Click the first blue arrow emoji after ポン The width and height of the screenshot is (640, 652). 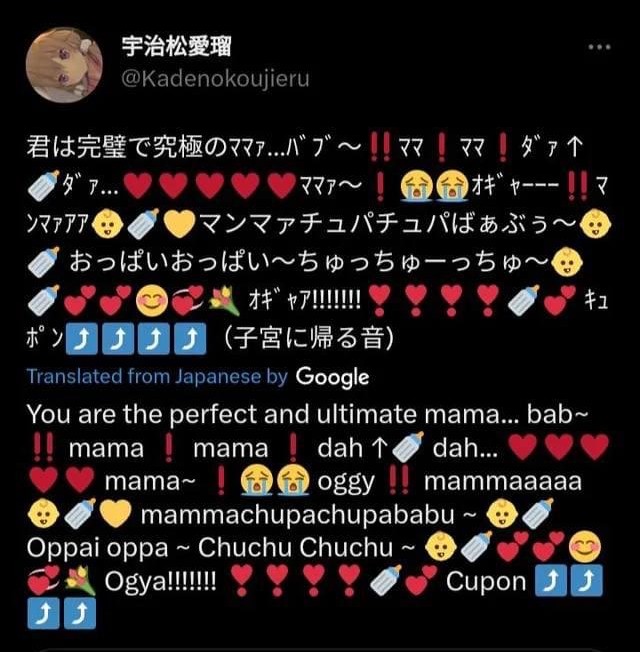pos(82,338)
